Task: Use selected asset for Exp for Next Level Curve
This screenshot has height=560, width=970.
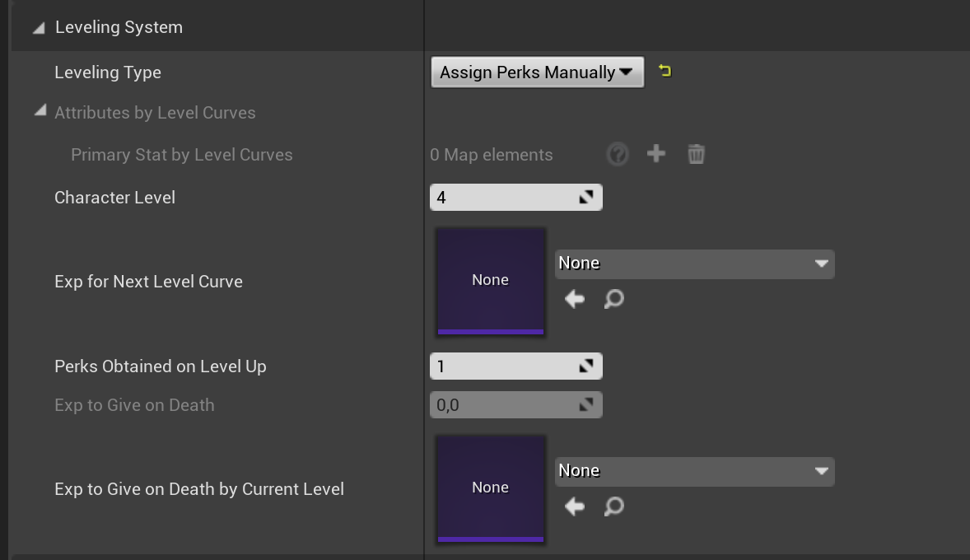Action: click(575, 299)
